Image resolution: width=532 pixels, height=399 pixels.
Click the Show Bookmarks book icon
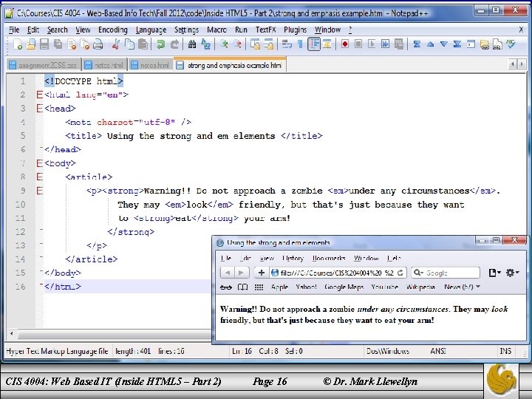pyautogui.click(x=242, y=287)
